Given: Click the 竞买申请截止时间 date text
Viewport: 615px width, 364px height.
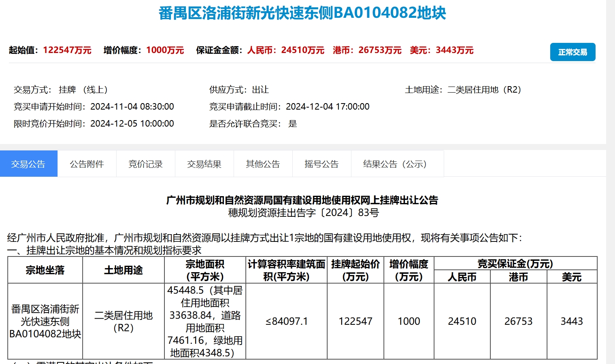Looking at the screenshot, I should [x=327, y=107].
